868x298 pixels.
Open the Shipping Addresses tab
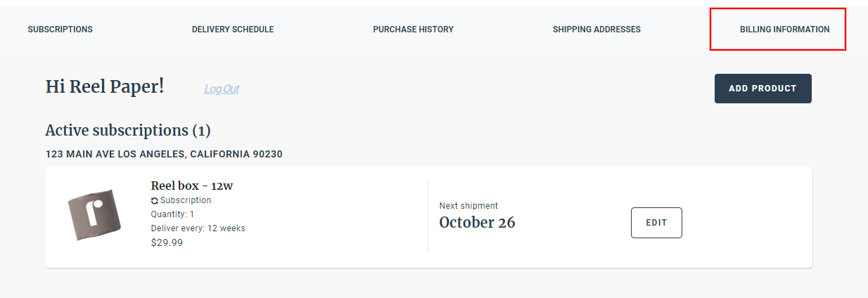[596, 30]
